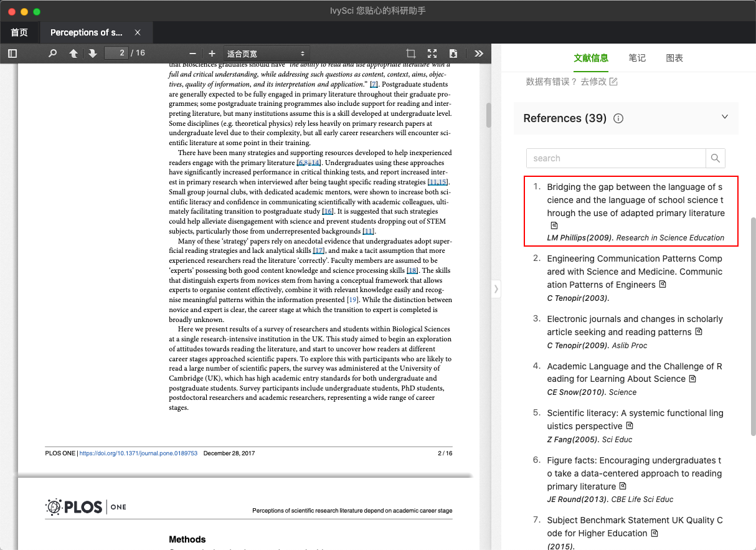Open the 笔记 tab

point(637,58)
